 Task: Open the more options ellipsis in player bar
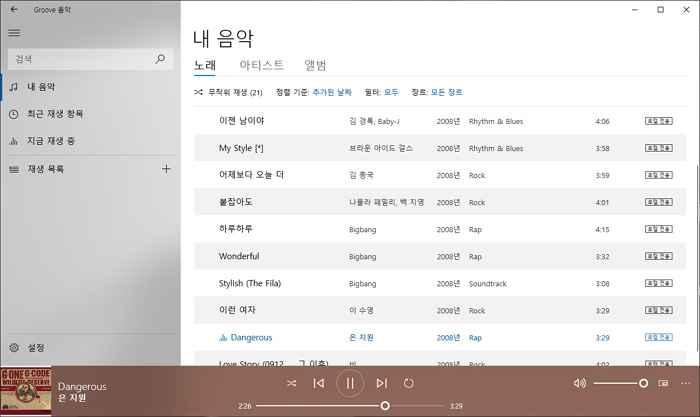point(686,383)
